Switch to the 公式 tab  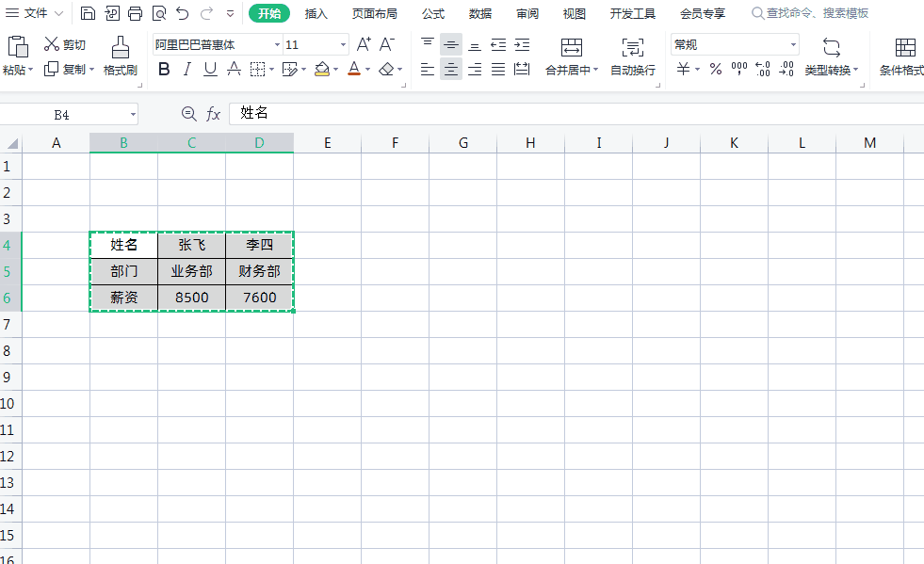(433, 13)
